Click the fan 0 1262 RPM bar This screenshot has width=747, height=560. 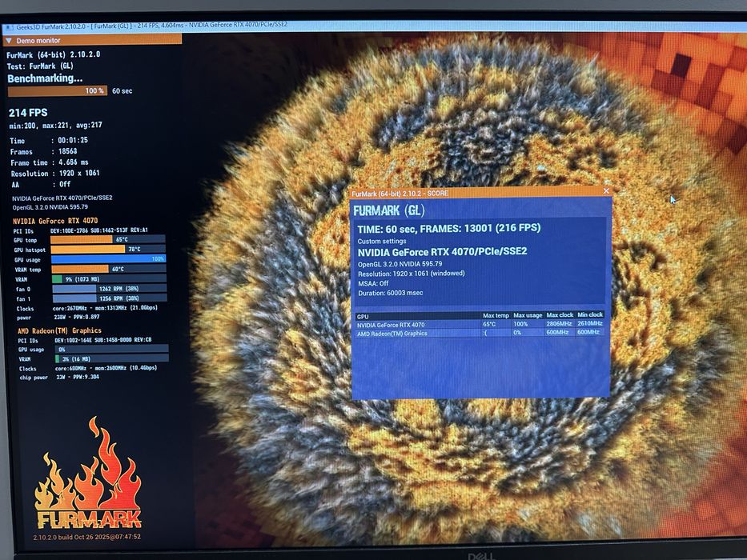click(x=110, y=289)
